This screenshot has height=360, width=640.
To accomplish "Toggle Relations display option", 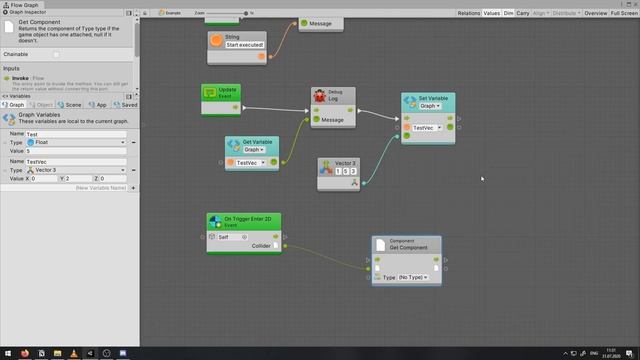I will (469, 13).
